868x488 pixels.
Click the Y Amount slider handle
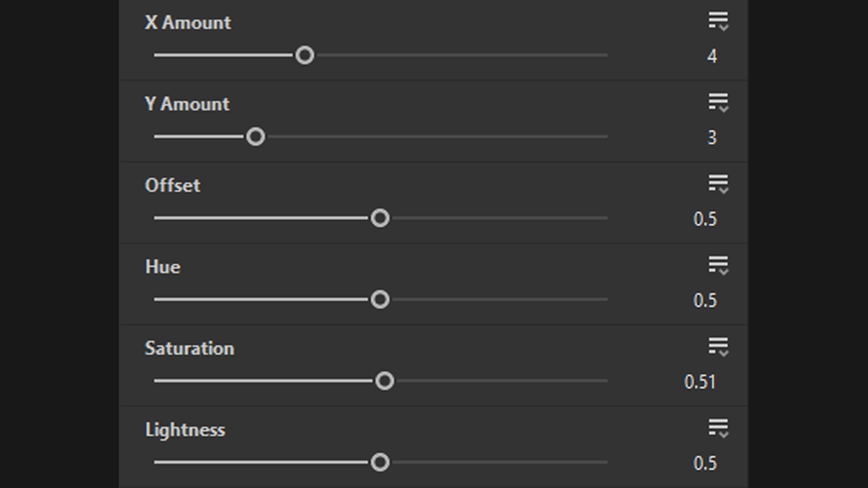coord(255,137)
